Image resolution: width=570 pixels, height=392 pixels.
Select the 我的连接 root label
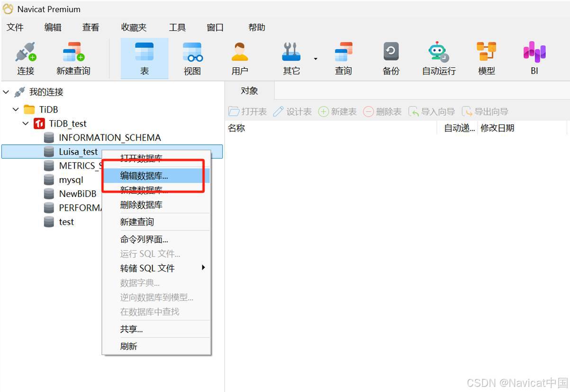(x=46, y=92)
